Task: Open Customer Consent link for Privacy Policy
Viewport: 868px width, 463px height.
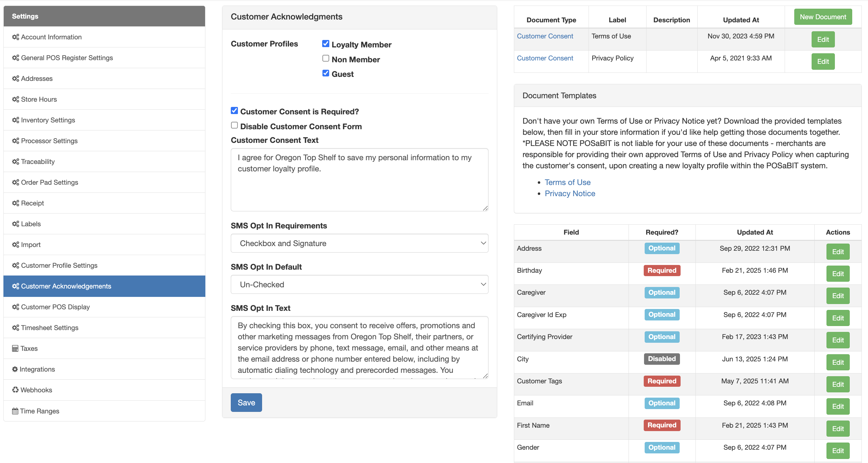Action: [545, 58]
